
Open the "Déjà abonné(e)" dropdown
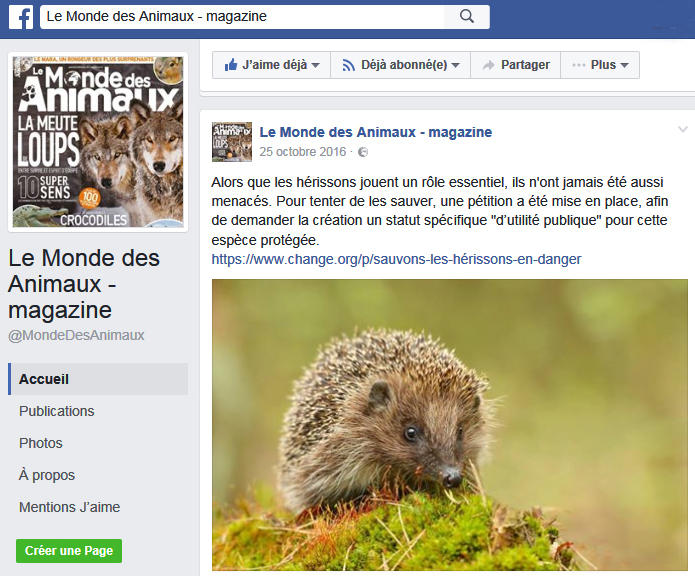(401, 65)
